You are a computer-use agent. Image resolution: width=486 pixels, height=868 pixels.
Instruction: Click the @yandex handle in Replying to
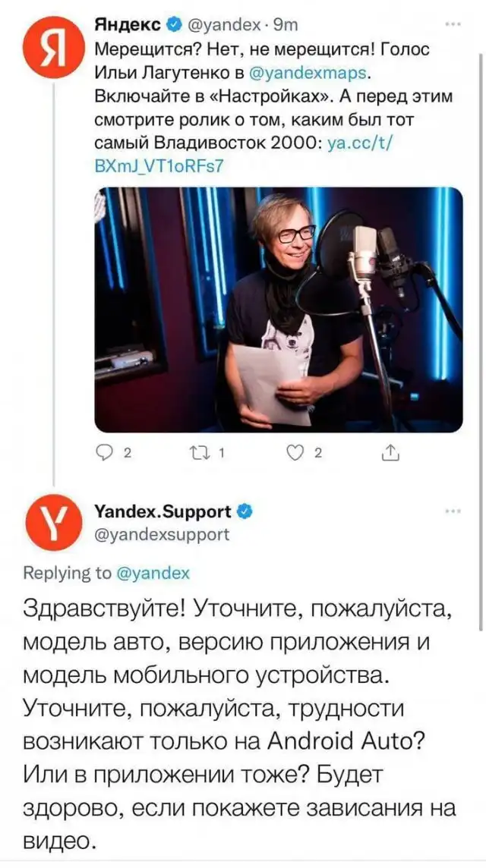[x=153, y=574]
